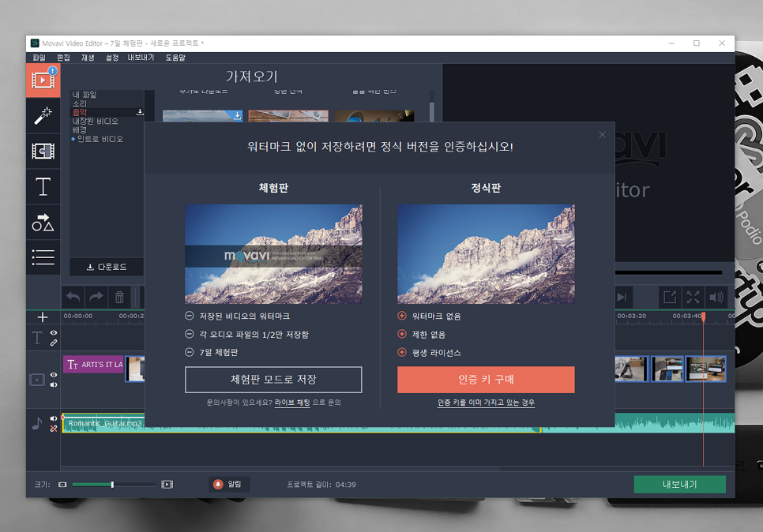Toggle video track visibility eye

(54, 375)
